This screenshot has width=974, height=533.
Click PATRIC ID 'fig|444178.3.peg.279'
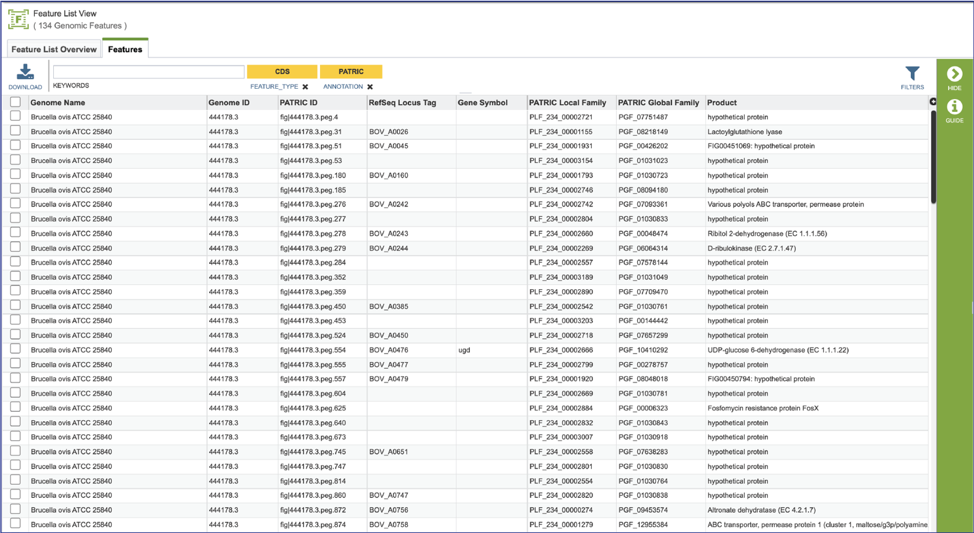[313, 248]
